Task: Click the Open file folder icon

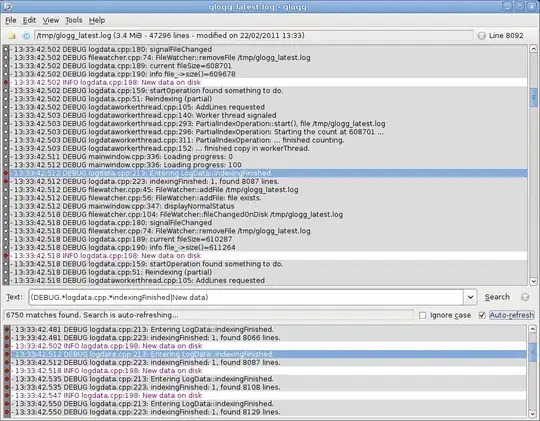Action: (x=12, y=36)
